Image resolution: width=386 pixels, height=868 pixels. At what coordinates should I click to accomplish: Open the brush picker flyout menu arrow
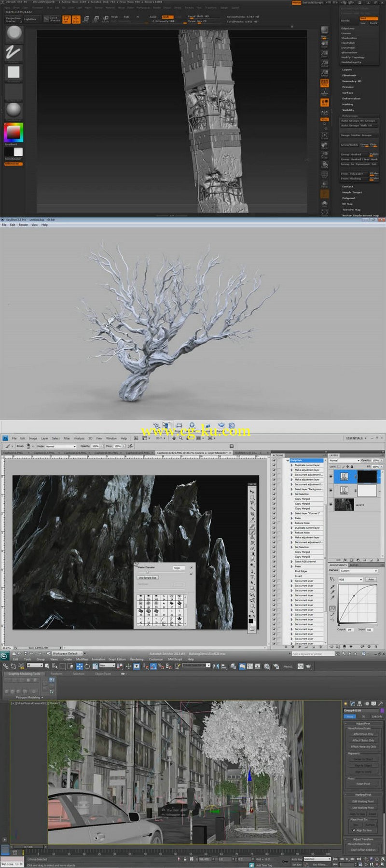click(x=191, y=567)
